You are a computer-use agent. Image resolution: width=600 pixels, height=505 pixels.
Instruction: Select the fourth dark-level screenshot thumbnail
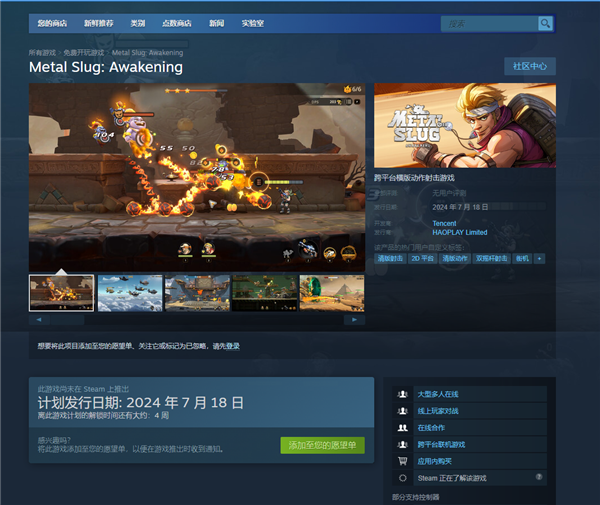[x=265, y=293]
